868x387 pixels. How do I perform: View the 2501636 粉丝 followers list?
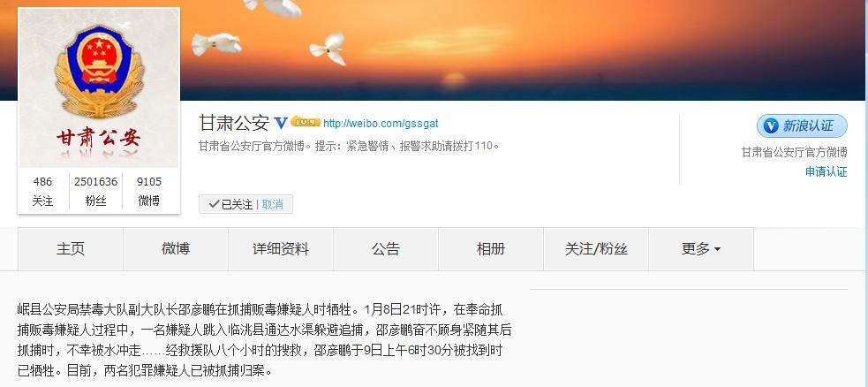95,191
